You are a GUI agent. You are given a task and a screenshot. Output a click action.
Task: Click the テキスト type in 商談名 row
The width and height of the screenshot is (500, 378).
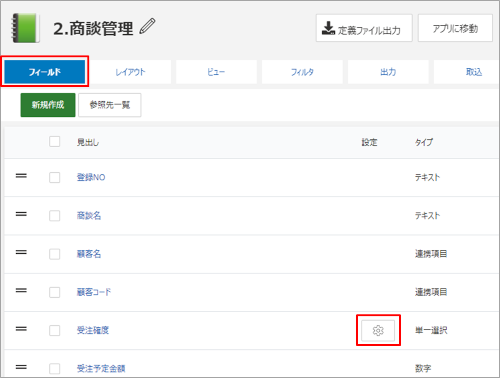(x=427, y=216)
